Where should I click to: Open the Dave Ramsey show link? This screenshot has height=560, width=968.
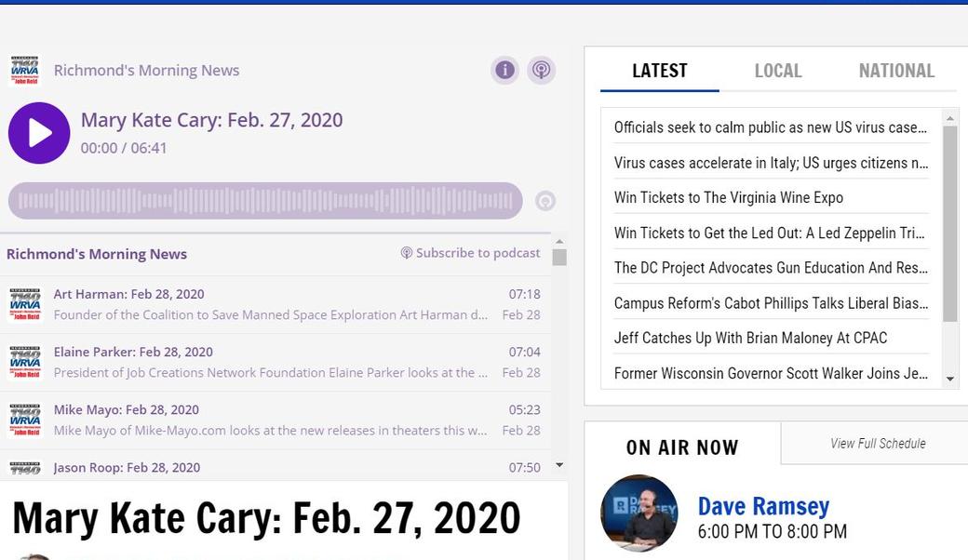(x=763, y=506)
